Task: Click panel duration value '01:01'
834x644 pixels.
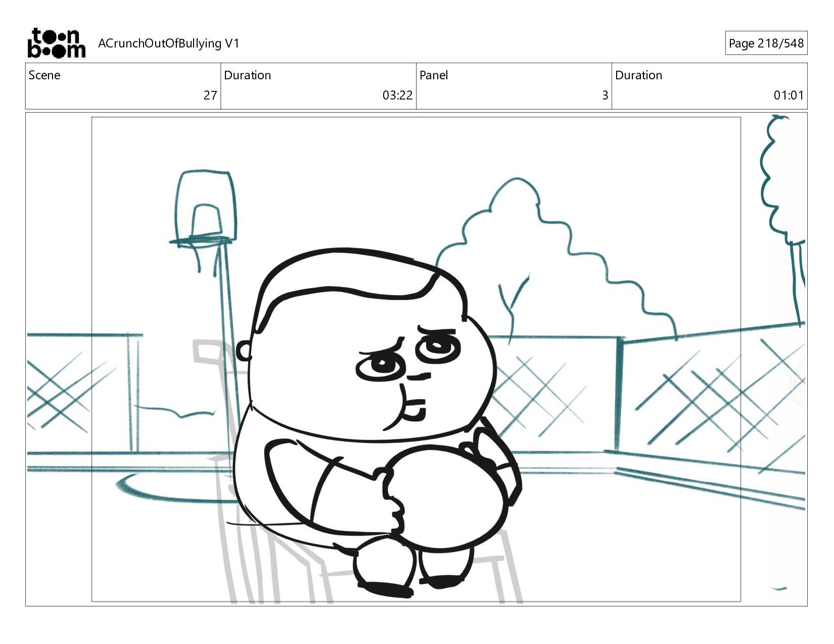Action: point(789,95)
